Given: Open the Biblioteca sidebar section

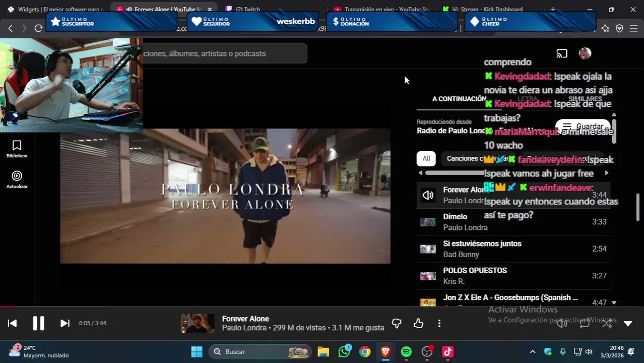Looking at the screenshot, I should coord(17,149).
